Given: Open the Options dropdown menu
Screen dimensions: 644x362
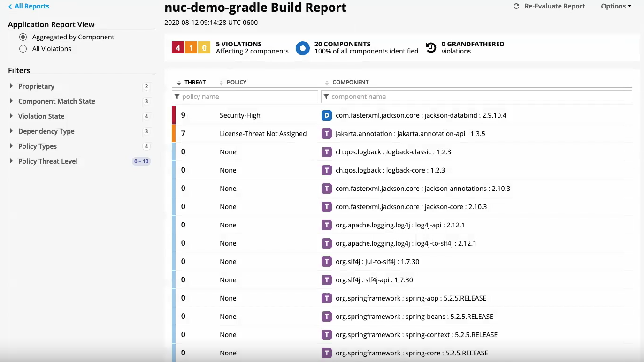Looking at the screenshot, I should (616, 7).
